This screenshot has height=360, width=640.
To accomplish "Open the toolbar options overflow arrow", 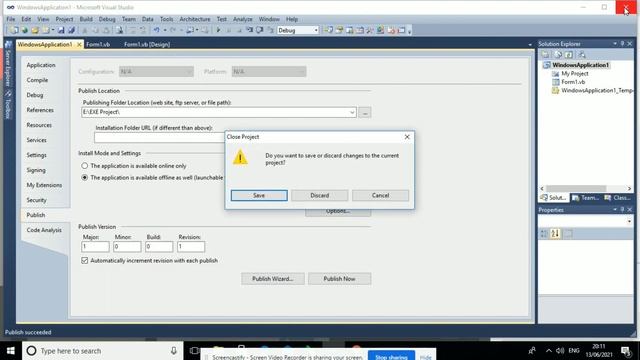I will pos(409,31).
